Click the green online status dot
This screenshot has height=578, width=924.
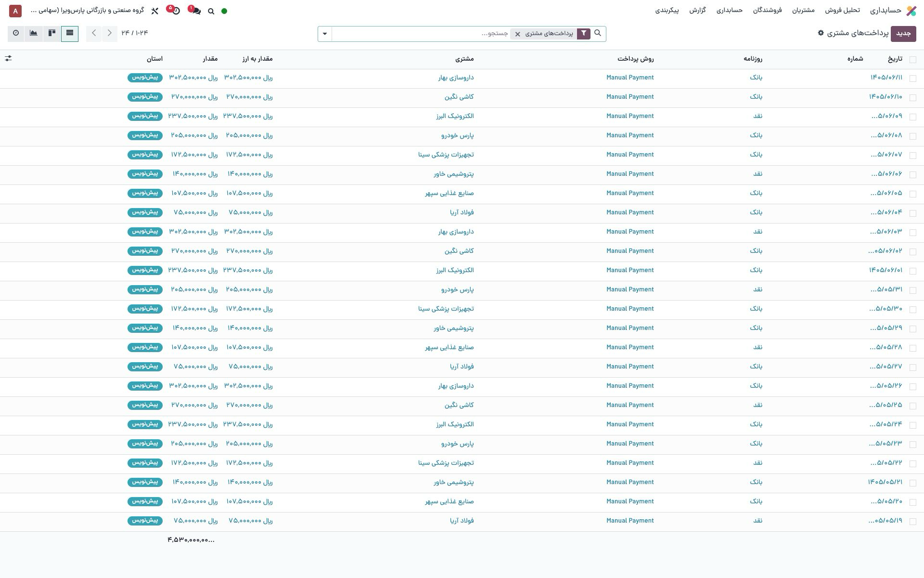[224, 11]
